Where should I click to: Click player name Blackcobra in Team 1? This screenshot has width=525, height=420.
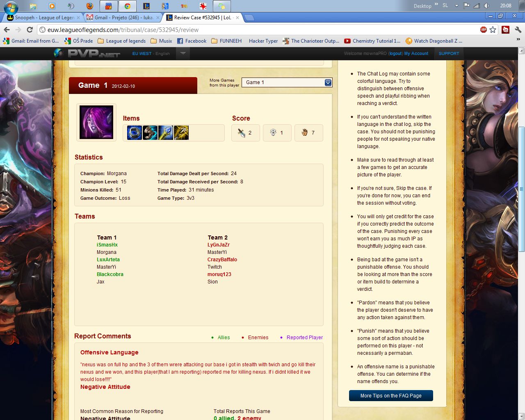coord(110,274)
